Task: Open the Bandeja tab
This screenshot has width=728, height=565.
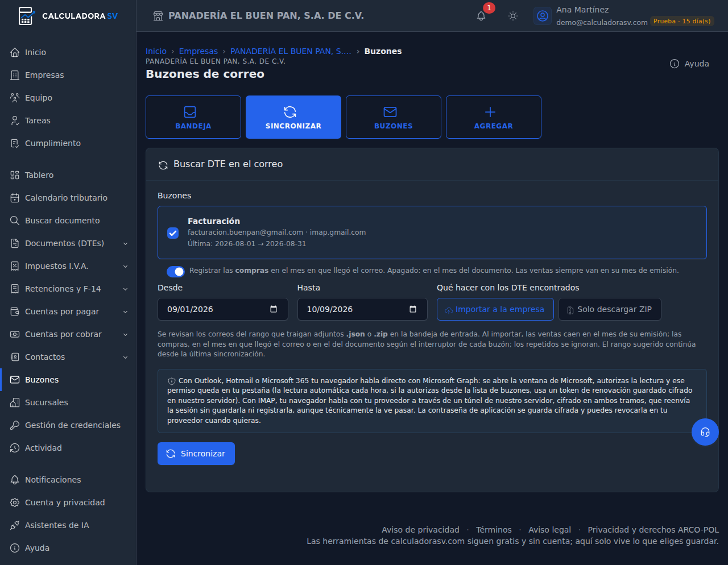Action: [x=193, y=117]
